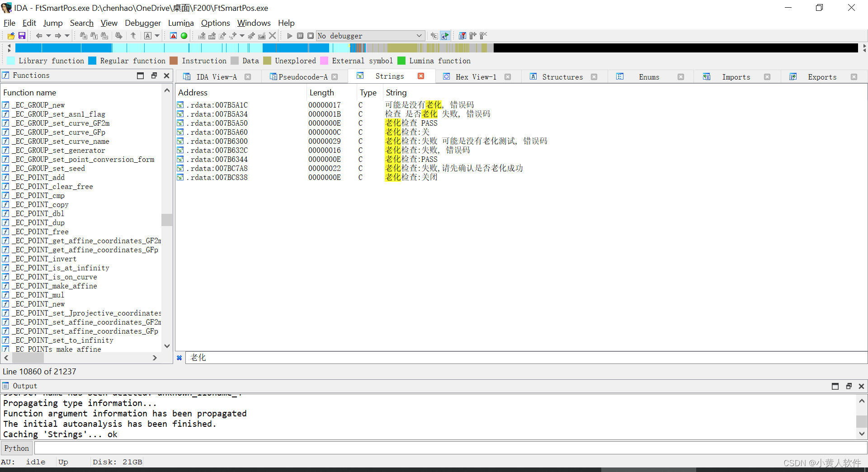Switch to the Structures tab
Image resolution: width=868 pixels, height=472 pixels.
tap(562, 77)
